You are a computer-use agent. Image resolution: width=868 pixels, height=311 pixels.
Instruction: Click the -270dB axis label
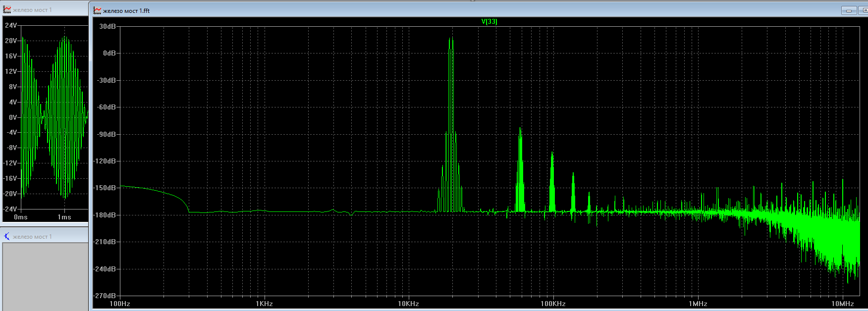105,296
